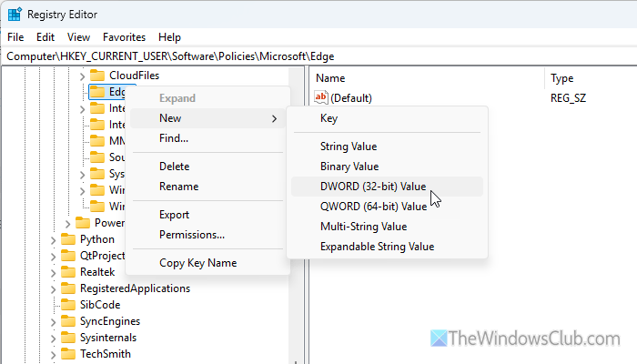Expand the CloudFiles tree node
The image size is (637, 364).
pyautogui.click(x=82, y=75)
